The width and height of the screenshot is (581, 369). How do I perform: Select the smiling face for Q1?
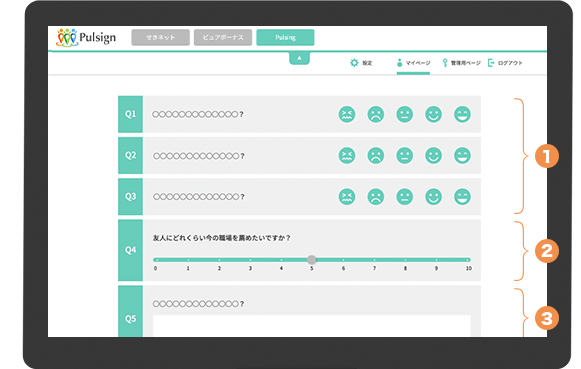433,114
